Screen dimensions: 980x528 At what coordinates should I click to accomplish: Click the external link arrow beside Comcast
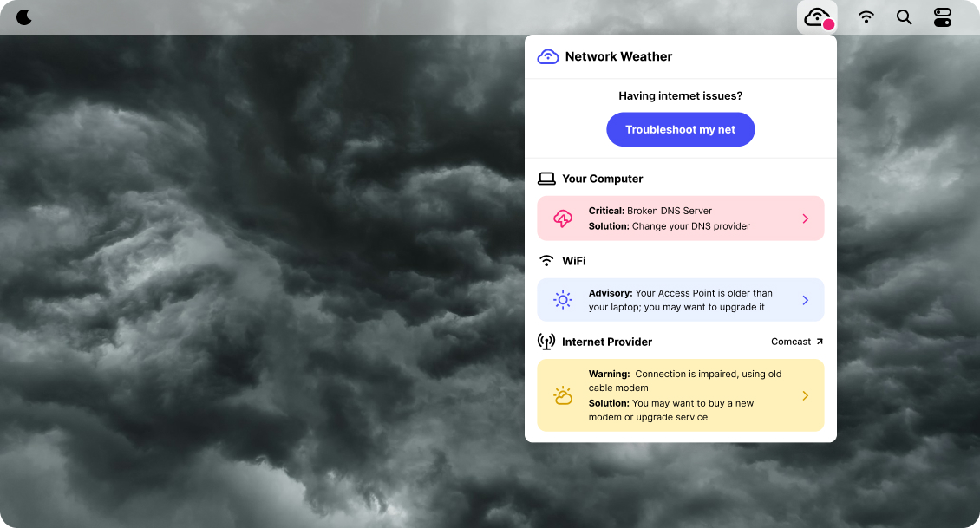(818, 341)
